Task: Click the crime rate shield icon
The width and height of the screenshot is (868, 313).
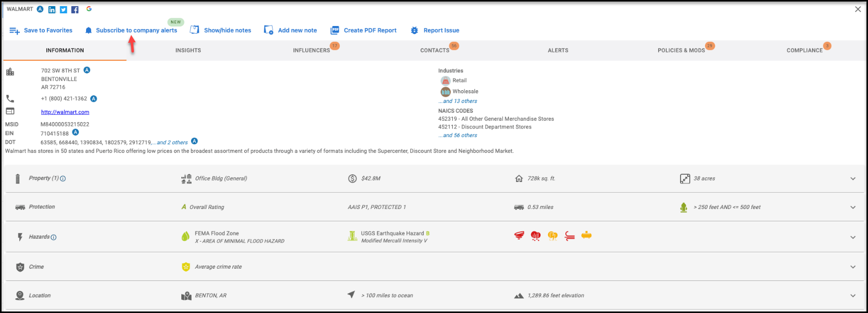Action: pos(186,267)
